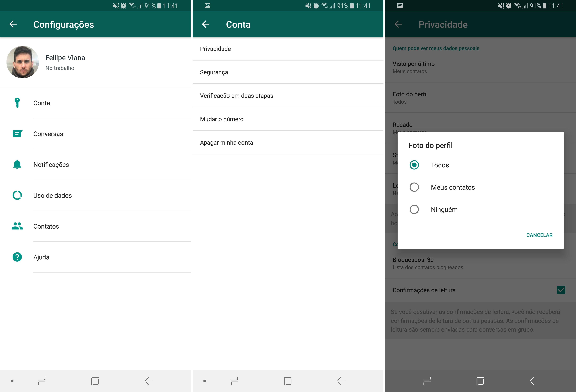Tap recent apps button on Conta screen

pyautogui.click(x=234, y=381)
